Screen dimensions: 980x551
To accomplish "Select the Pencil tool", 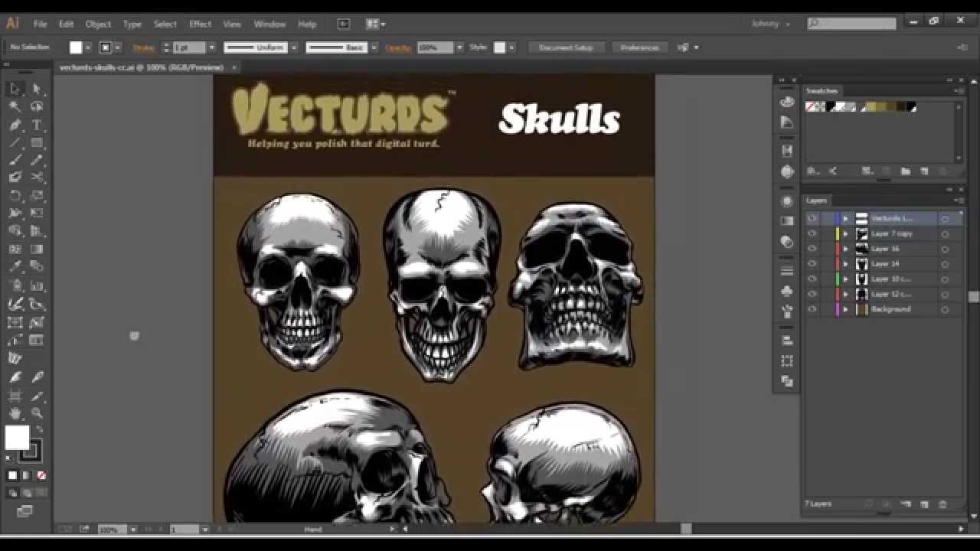I will click(x=36, y=160).
